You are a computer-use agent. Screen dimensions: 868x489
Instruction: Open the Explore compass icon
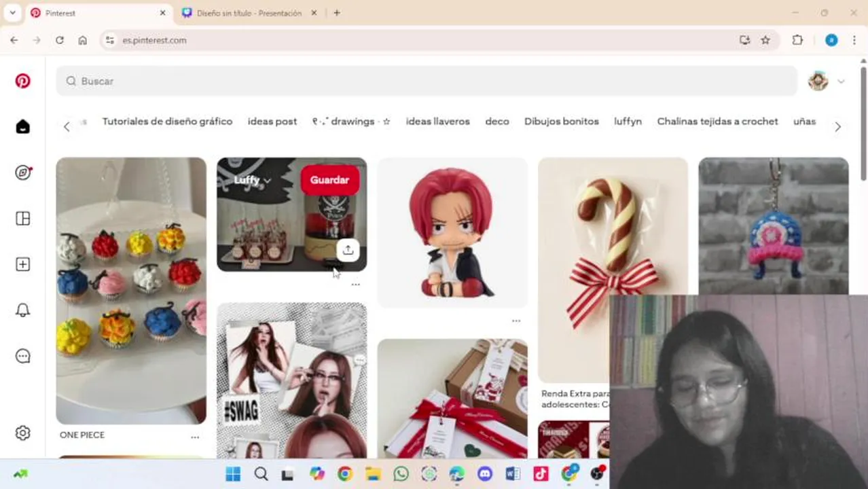(22, 173)
